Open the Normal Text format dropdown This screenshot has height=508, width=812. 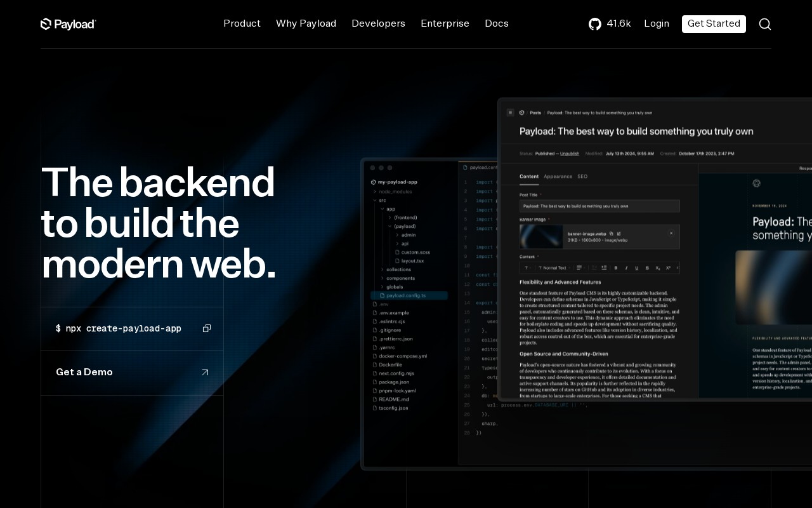tap(555, 267)
